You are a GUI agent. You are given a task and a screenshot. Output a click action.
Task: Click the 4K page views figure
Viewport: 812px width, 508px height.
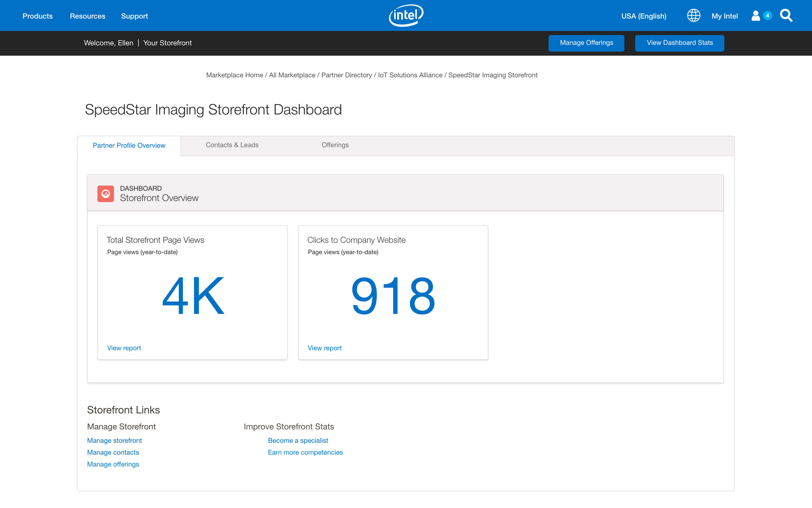[x=193, y=295]
